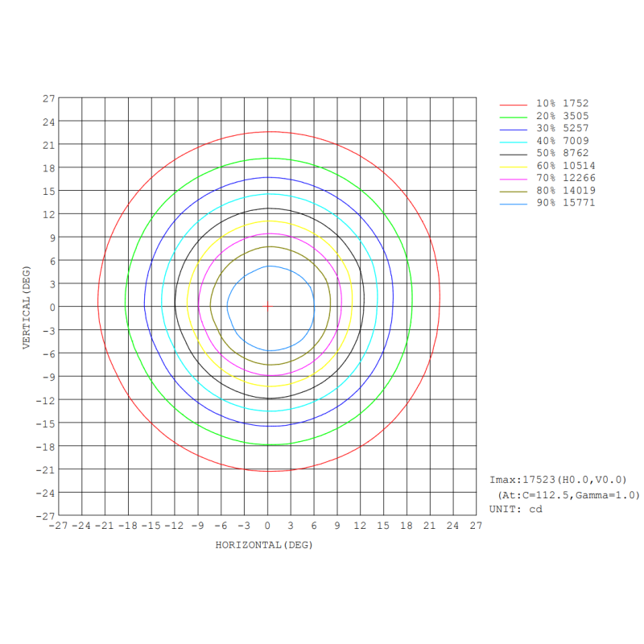The width and height of the screenshot is (644, 644).
Task: Click the HORIZONTAL(DEG) axis title
Action: click(x=264, y=545)
